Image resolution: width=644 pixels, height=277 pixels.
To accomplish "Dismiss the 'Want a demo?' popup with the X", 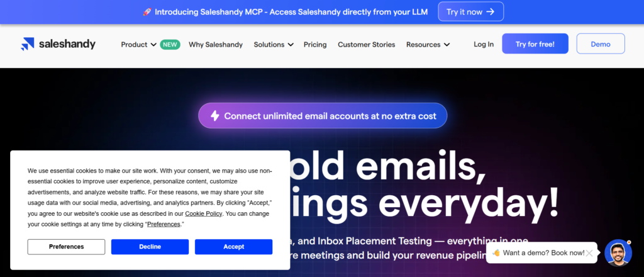I will pos(589,253).
